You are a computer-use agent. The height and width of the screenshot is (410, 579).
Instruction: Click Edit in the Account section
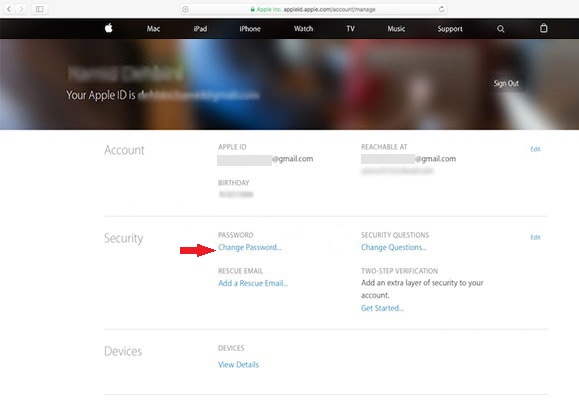535,149
